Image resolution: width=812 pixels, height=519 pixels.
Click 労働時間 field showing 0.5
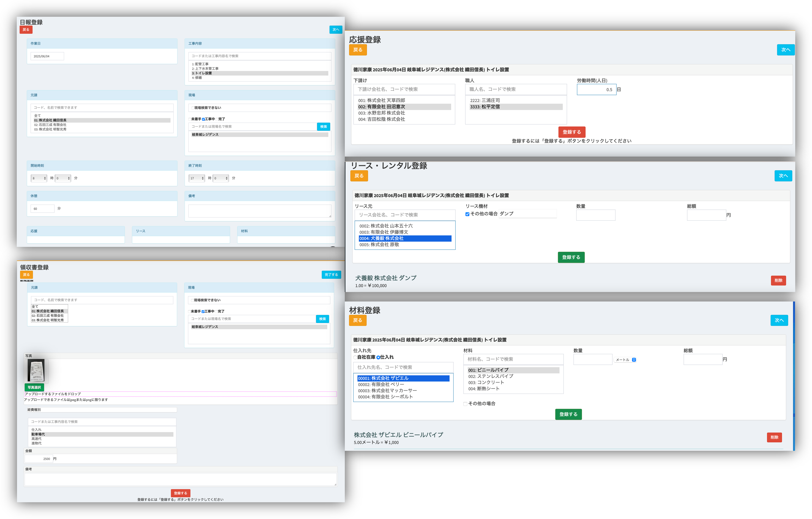point(597,90)
